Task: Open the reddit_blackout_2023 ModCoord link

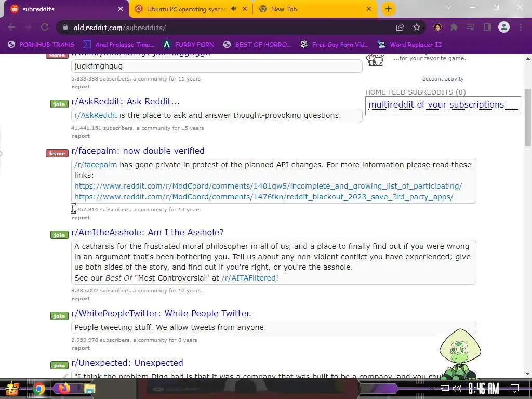Action: 263,197
